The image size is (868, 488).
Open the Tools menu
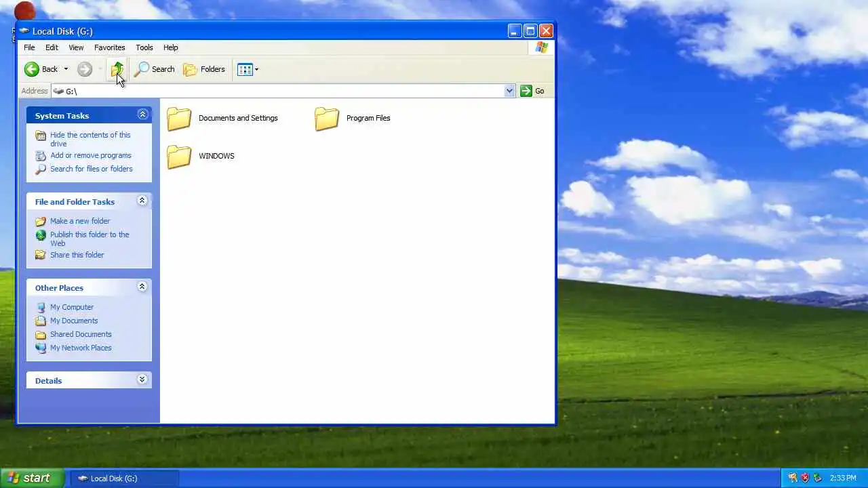tap(144, 47)
